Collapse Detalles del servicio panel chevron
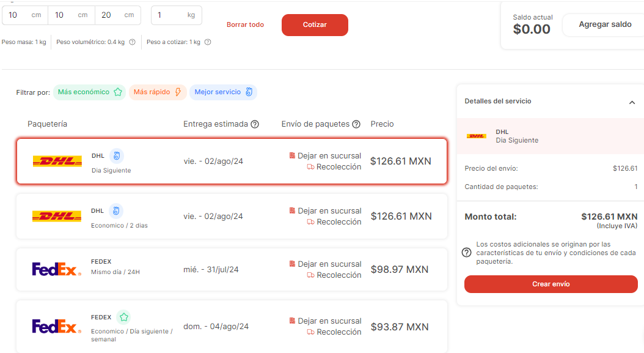 coord(632,102)
